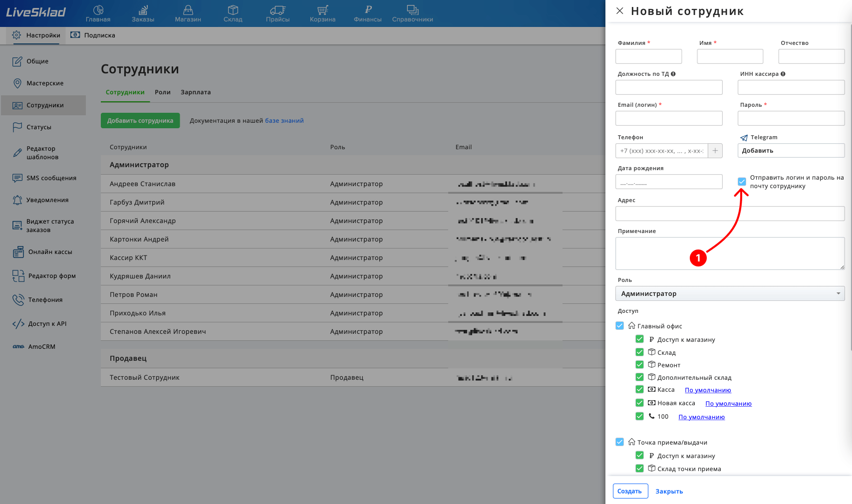Screen dimensions: 852x504
Task: Open the Заказы section icon in top bar
Action: click(x=143, y=10)
